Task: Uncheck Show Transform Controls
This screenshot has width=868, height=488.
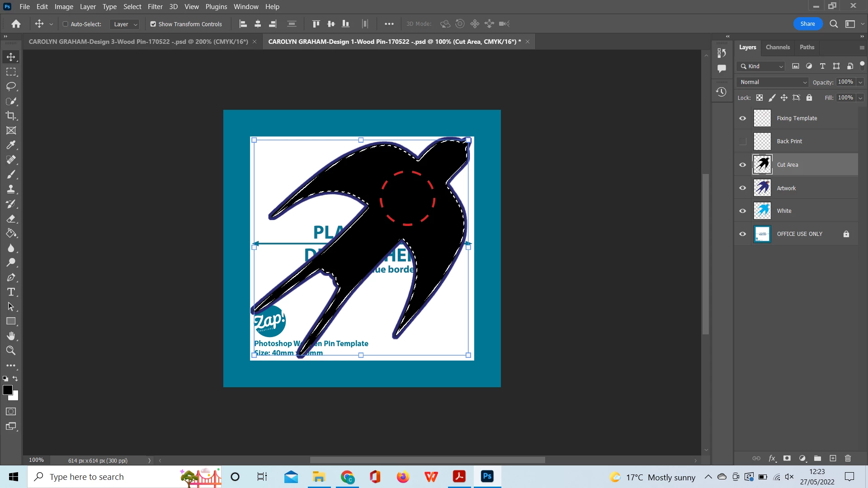Action: (x=153, y=24)
